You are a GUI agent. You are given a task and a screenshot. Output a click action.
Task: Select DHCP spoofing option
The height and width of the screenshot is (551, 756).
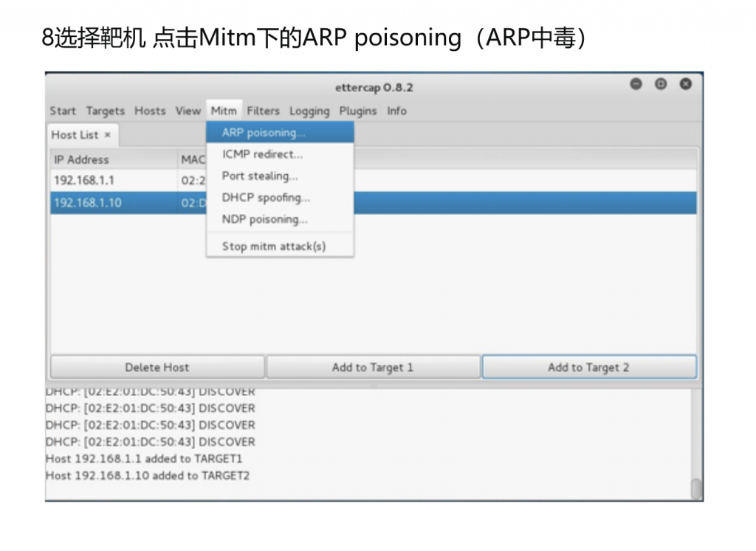click(280, 198)
